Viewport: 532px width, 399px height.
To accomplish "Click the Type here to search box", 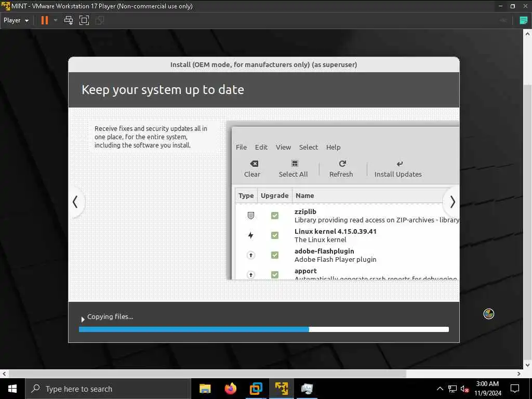I will [108, 389].
